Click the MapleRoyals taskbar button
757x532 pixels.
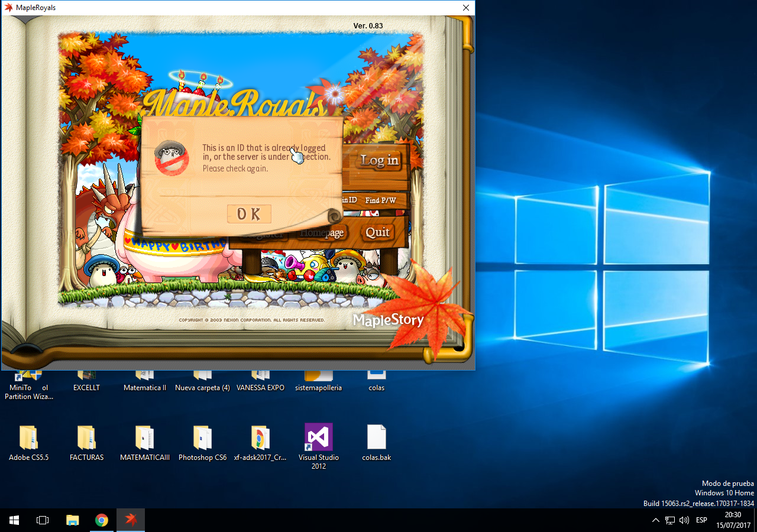coord(131,520)
